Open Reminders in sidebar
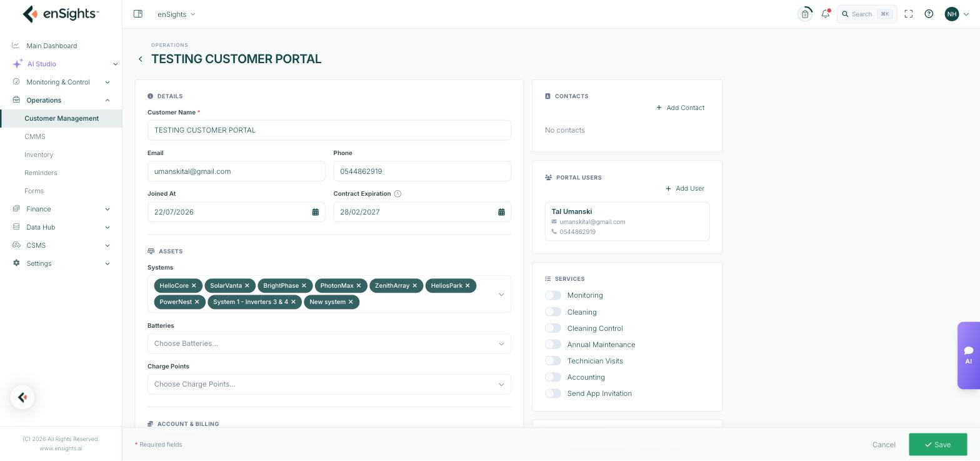The width and height of the screenshot is (980, 461). tap(41, 173)
